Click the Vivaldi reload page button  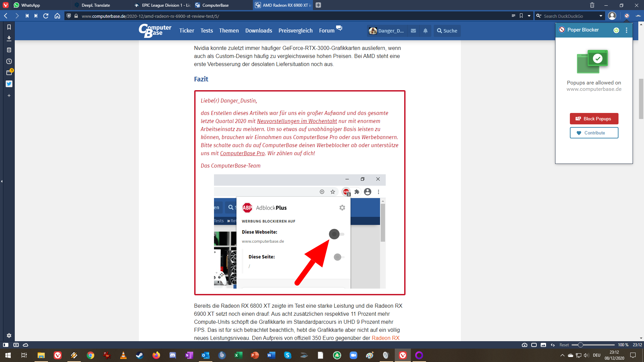[x=46, y=16]
